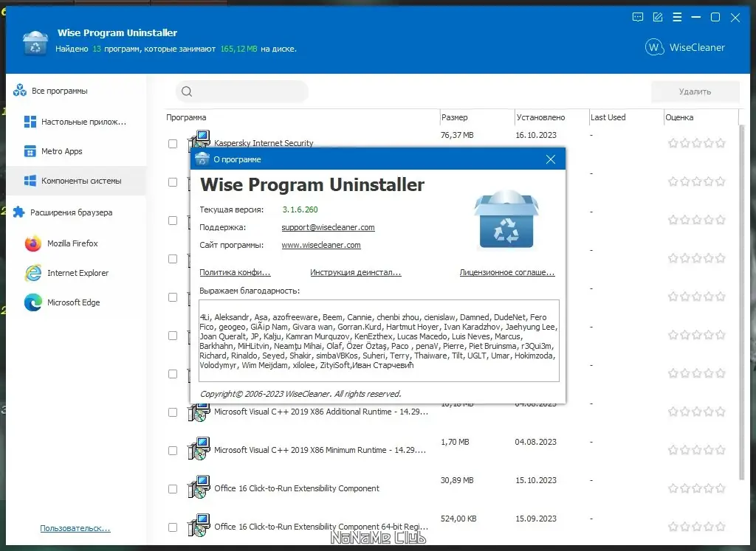This screenshot has width=756, height=551.
Task: Tick the checkbox for Office 16 Click-to-Run Extensibility Component
Action: coord(173,488)
